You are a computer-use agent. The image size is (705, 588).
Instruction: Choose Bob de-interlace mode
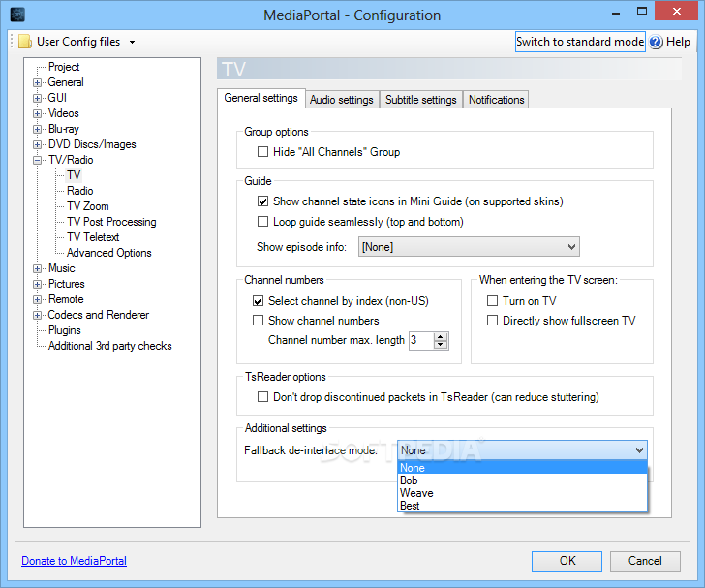pos(523,480)
